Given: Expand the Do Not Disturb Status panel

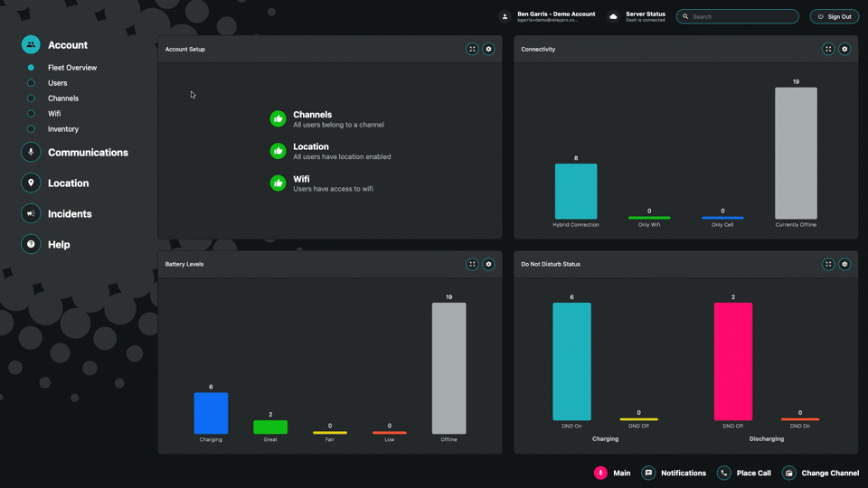Looking at the screenshot, I should [828, 264].
